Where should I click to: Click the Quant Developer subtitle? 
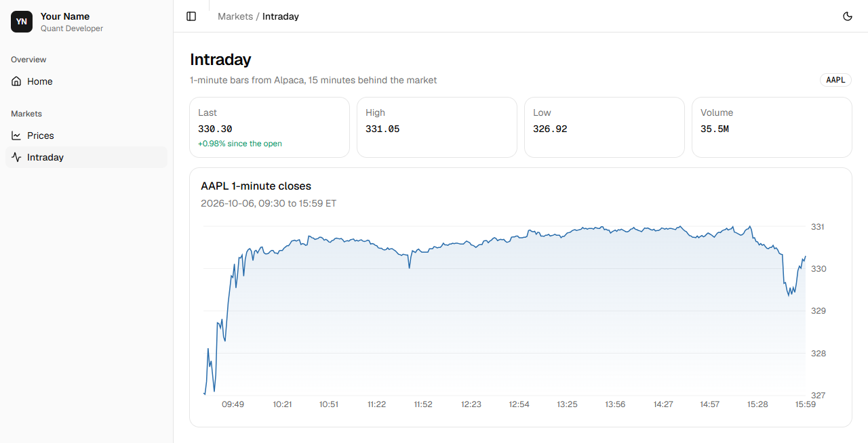pyautogui.click(x=72, y=28)
